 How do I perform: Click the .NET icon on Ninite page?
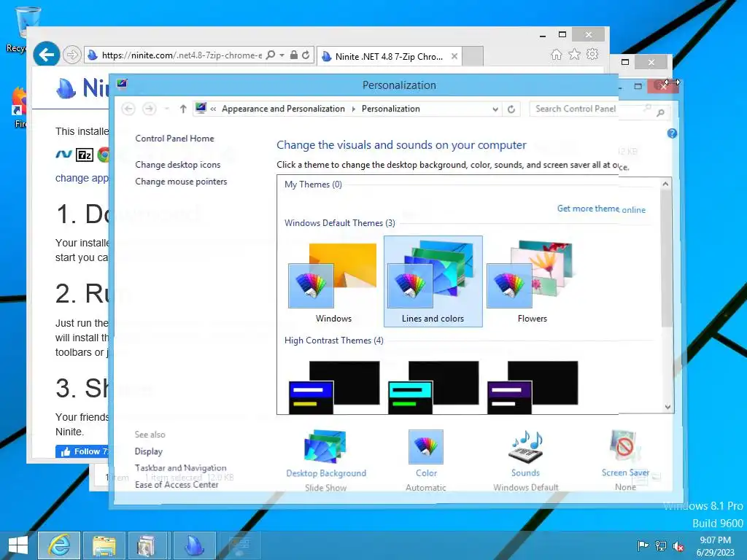tap(63, 155)
